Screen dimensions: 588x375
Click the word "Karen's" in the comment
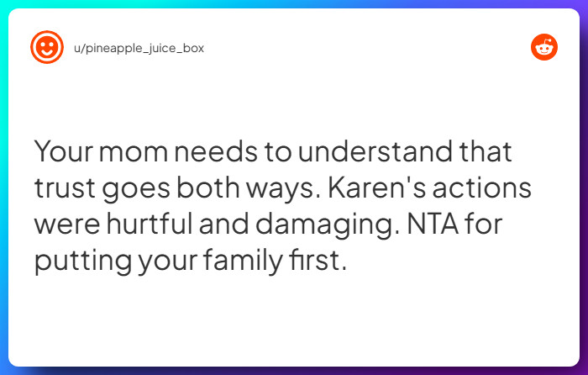click(x=377, y=187)
